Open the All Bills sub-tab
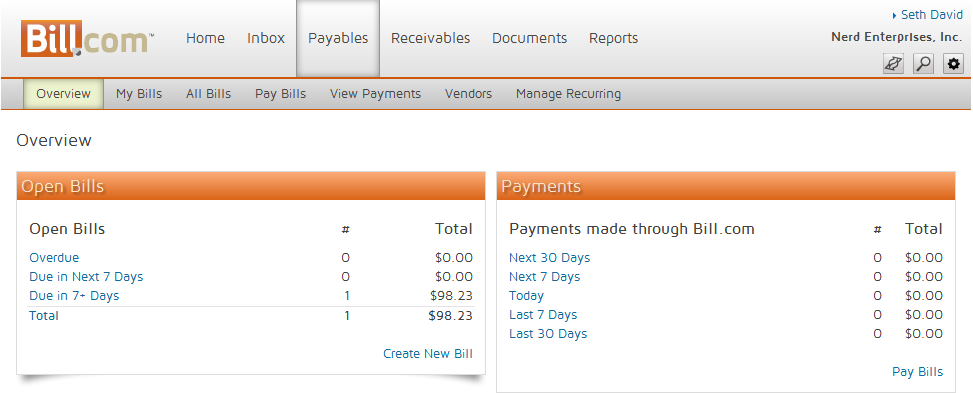Viewport: 973px width, 393px height. pyautogui.click(x=208, y=94)
